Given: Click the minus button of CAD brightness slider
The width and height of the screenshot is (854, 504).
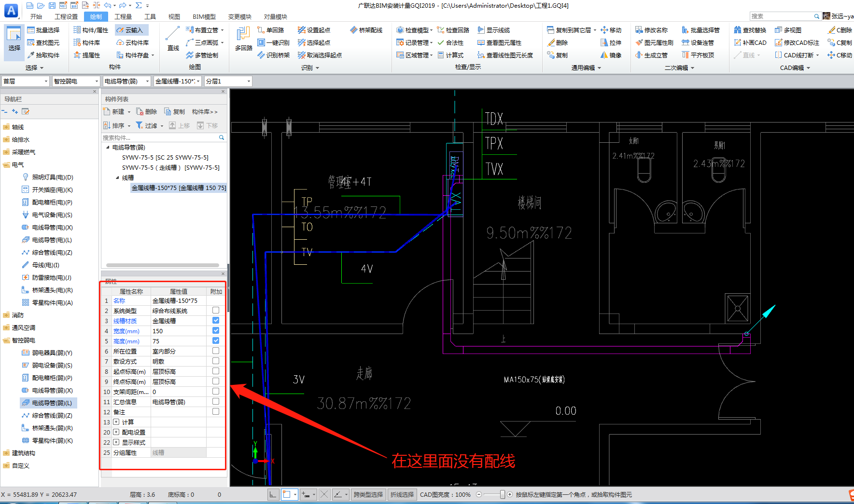Looking at the screenshot, I should [x=478, y=494].
